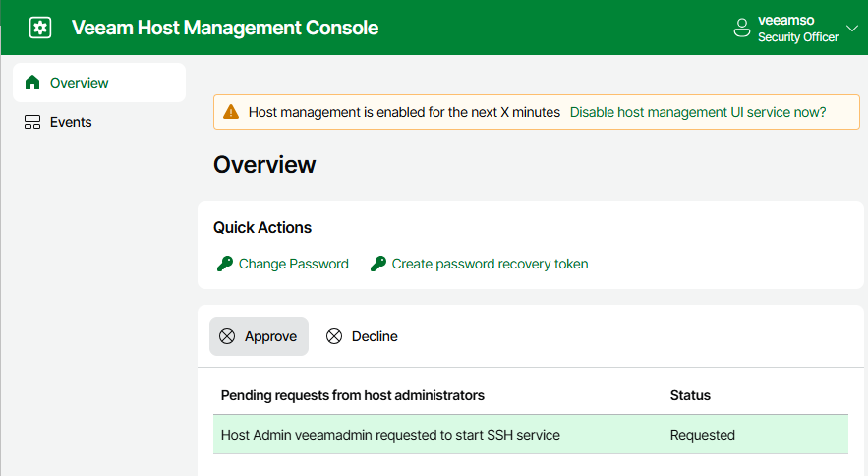Click the Veeam Host Management Console title
This screenshot has height=476, width=868.
pyautogui.click(x=225, y=28)
